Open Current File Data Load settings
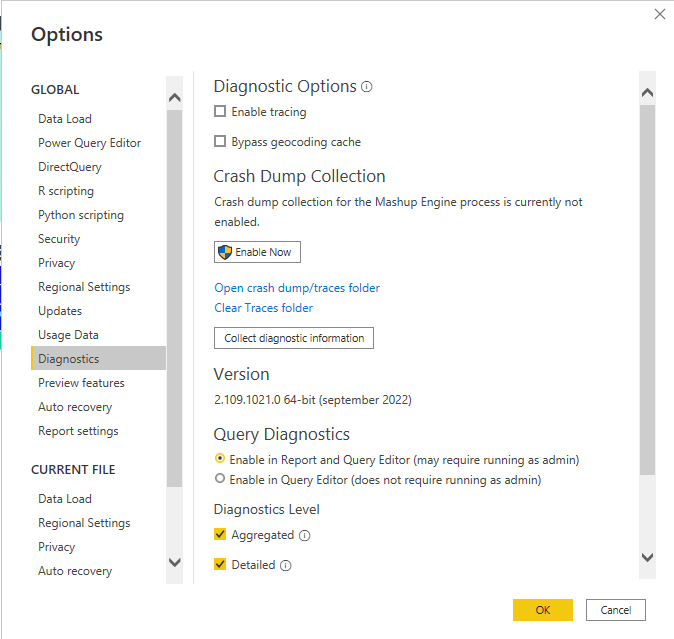 tap(65, 499)
